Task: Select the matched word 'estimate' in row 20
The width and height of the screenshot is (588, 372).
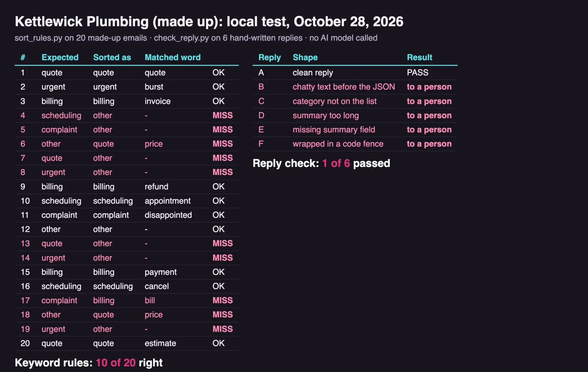Action: (x=160, y=343)
